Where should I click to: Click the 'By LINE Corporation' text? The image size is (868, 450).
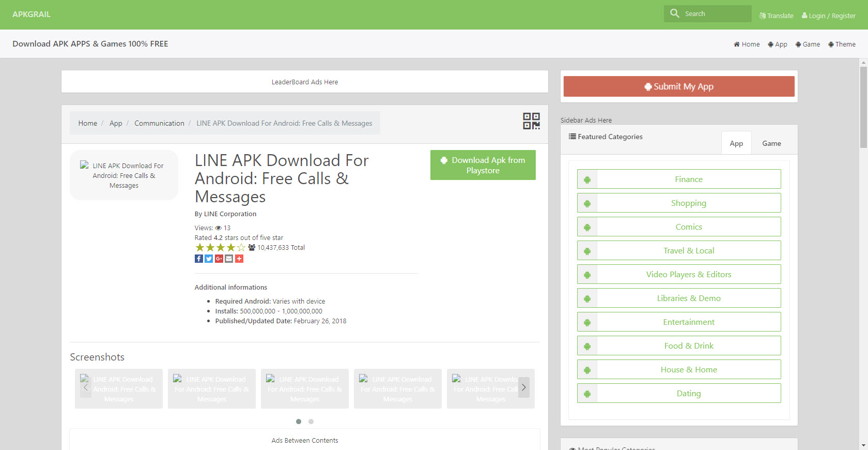(x=225, y=214)
